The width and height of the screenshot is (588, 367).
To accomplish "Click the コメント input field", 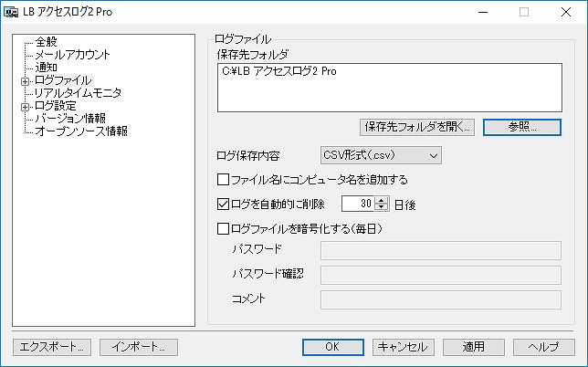I will coord(441,299).
